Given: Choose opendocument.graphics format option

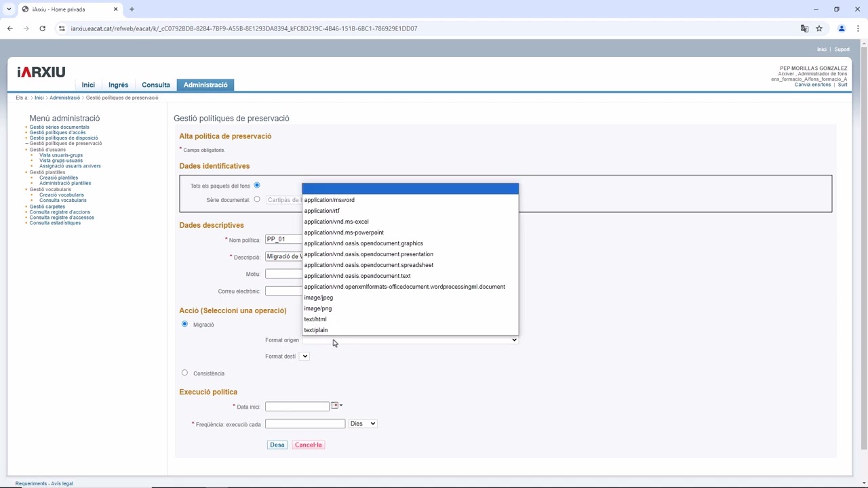Looking at the screenshot, I should (410, 243).
